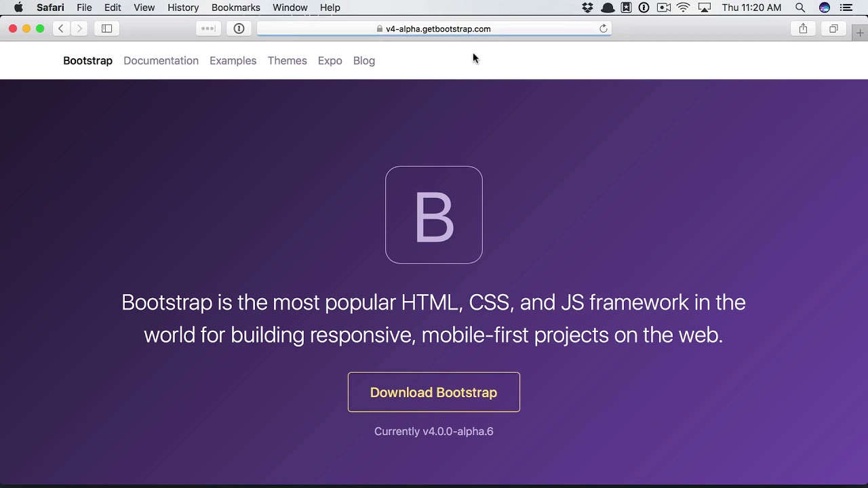868x488 pixels.
Task: Open Spotlight search
Action: [x=800, y=7]
